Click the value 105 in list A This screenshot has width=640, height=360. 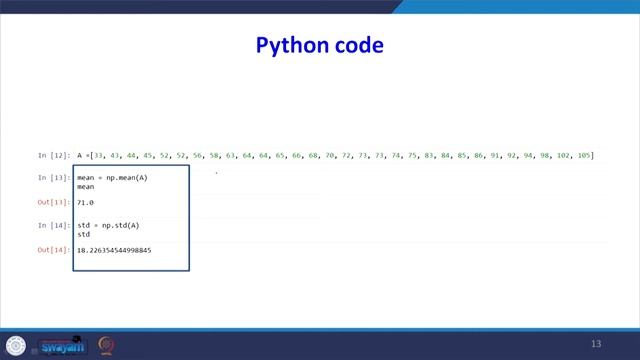coord(584,156)
